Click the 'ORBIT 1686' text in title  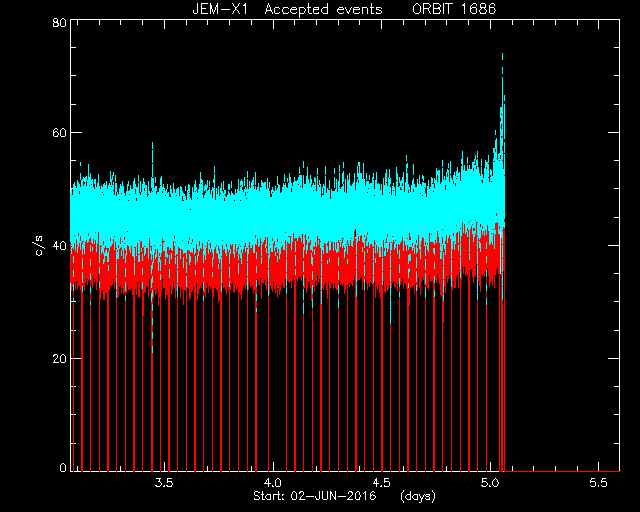[454, 9]
